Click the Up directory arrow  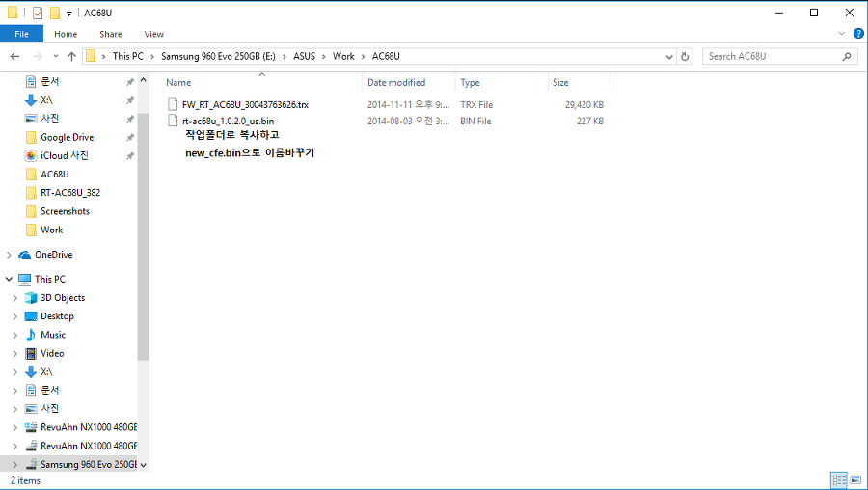[x=71, y=57]
